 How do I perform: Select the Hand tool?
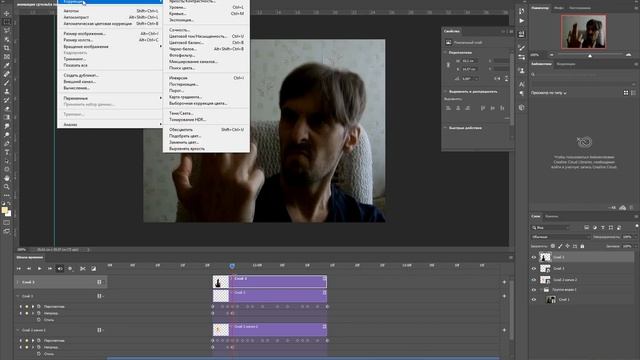(7, 178)
